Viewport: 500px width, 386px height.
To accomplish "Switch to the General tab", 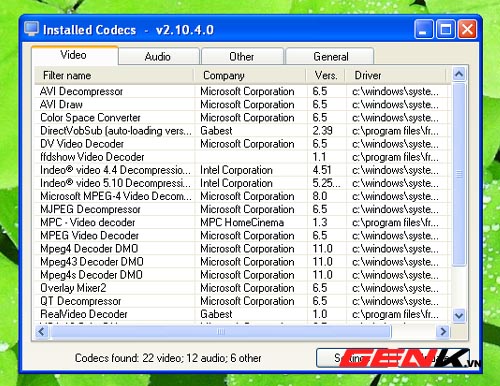I will tap(330, 57).
